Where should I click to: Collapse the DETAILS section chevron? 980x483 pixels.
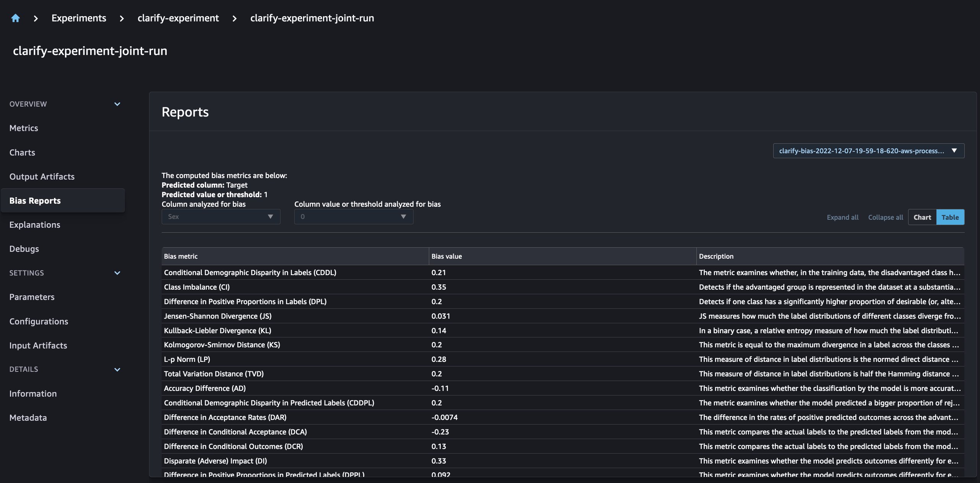click(x=117, y=370)
